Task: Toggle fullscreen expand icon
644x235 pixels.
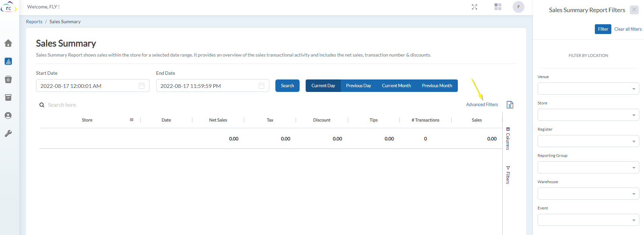Action: [x=474, y=7]
